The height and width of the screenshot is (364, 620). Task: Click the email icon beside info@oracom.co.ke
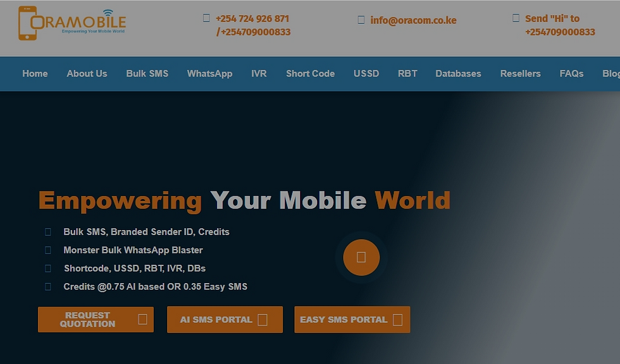pos(361,20)
